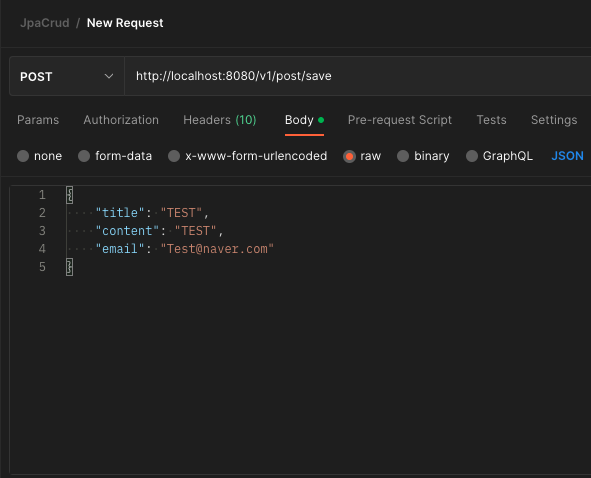Select the form-data radio button
This screenshot has width=591, height=478.
click(x=84, y=156)
